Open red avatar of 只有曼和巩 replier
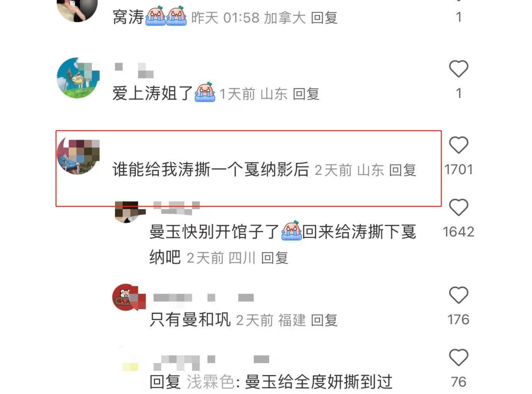The image size is (532, 394). point(129,297)
